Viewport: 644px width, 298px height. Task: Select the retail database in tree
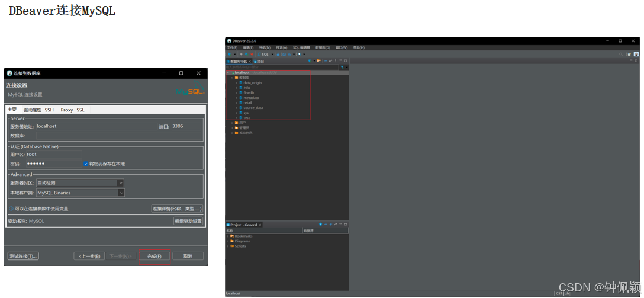tap(247, 102)
